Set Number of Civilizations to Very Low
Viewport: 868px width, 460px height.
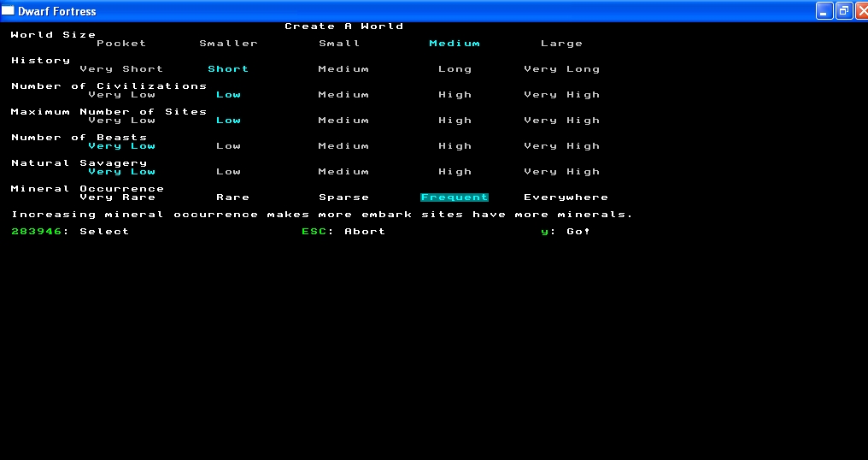pos(122,94)
